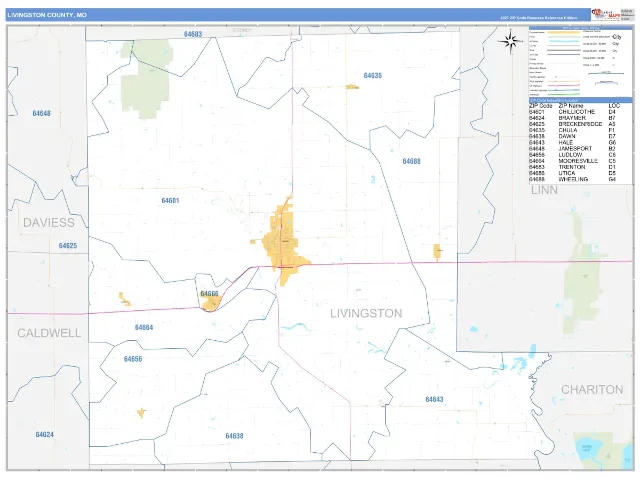Click MOORESVILLE in the ZIP index
The image size is (640, 480).
(578, 161)
